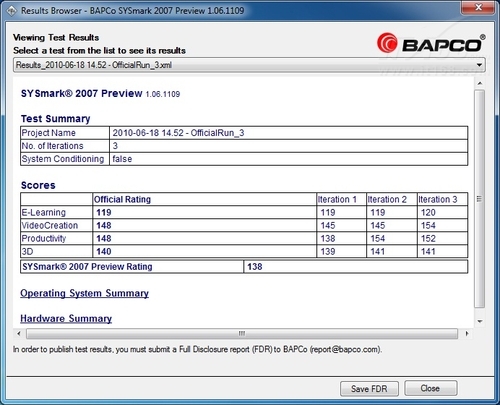Click the 'SYSmark 2007 Preview' heading
This screenshot has width=500, height=405.
pyautogui.click(x=82, y=93)
